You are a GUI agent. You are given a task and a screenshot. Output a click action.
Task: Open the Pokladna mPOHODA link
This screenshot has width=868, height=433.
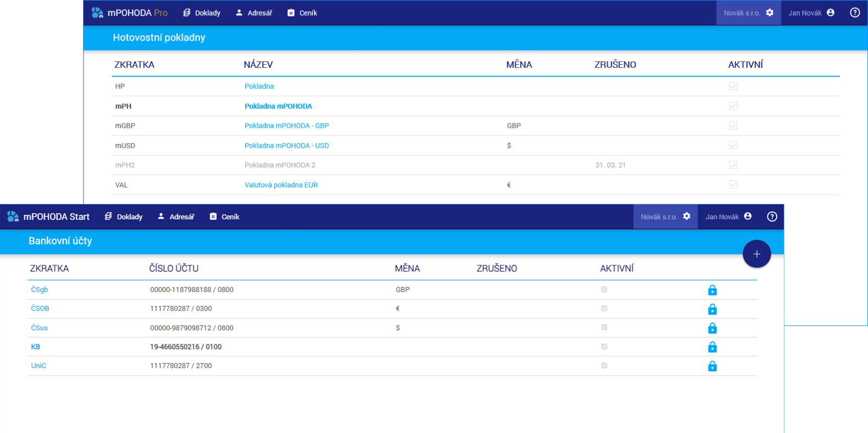click(278, 106)
